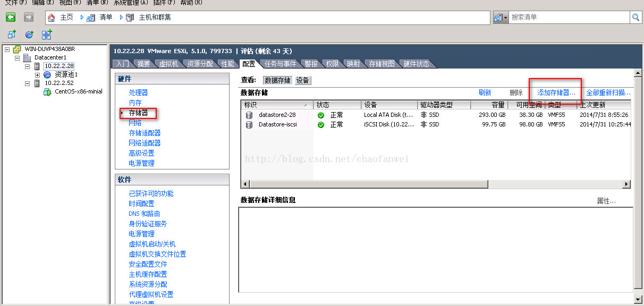Click the Datacenter1 building icon
Image resolution: width=644 pixels, height=306 pixels.
pos(27,57)
